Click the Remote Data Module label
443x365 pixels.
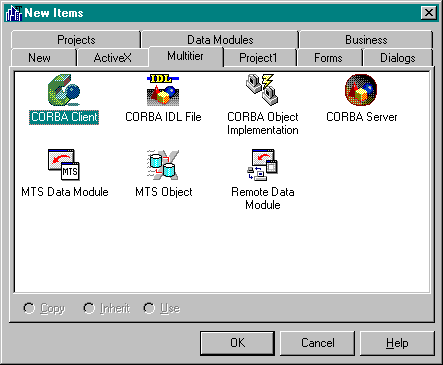click(x=263, y=198)
